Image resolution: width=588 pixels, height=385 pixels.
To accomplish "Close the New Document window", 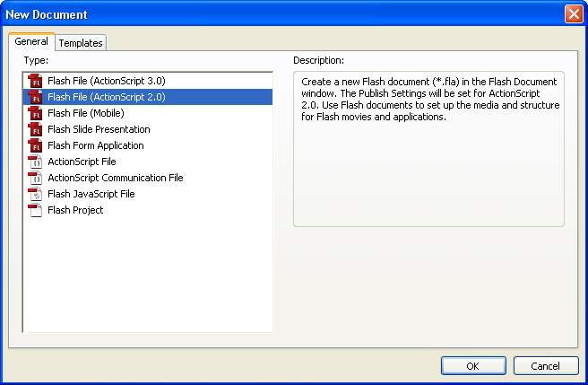I will 574,14.
